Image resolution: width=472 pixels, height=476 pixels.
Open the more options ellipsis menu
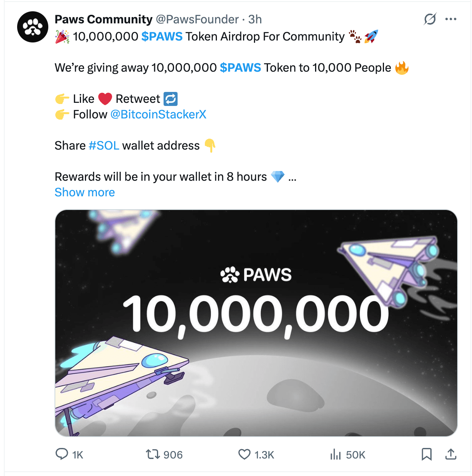pos(451,19)
